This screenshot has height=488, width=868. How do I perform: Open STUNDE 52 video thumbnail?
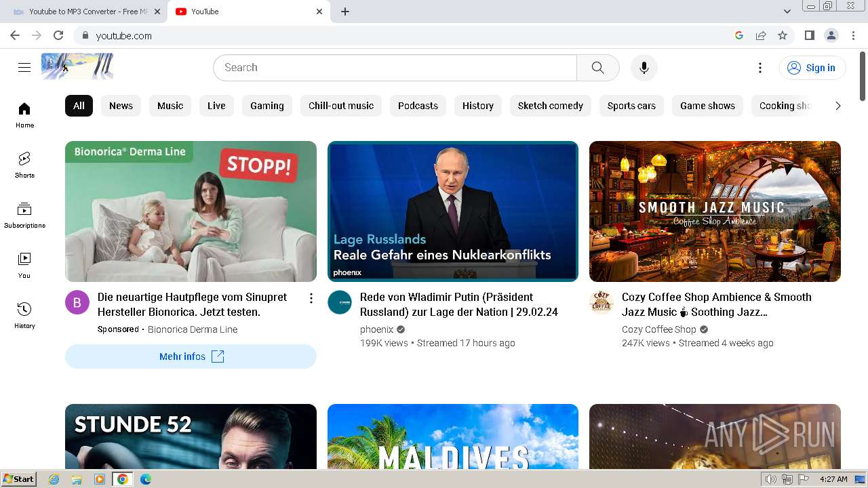[x=191, y=436]
